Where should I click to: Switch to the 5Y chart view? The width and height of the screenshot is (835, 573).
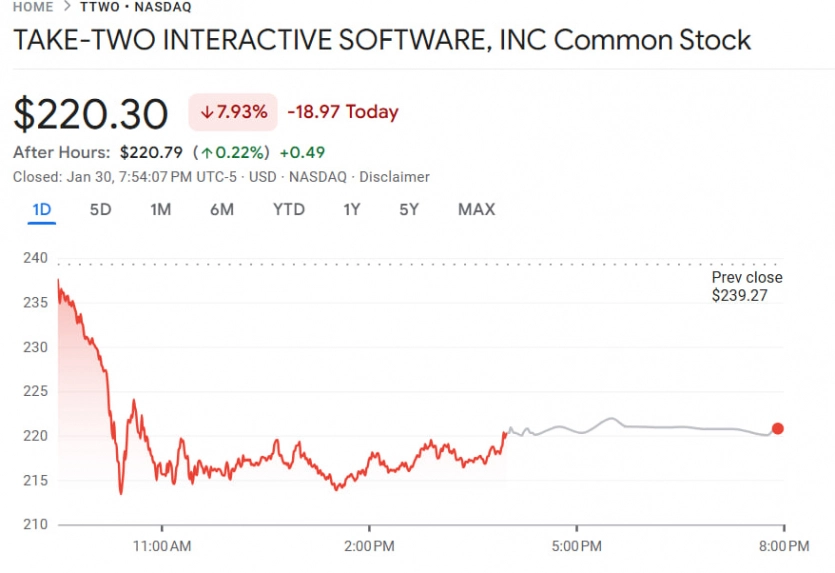tap(409, 210)
